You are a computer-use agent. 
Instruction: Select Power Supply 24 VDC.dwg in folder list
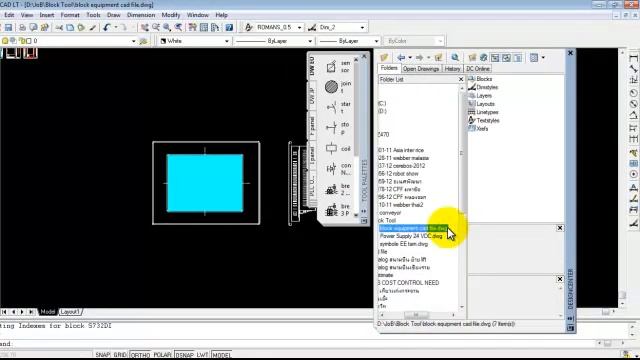pos(411,236)
